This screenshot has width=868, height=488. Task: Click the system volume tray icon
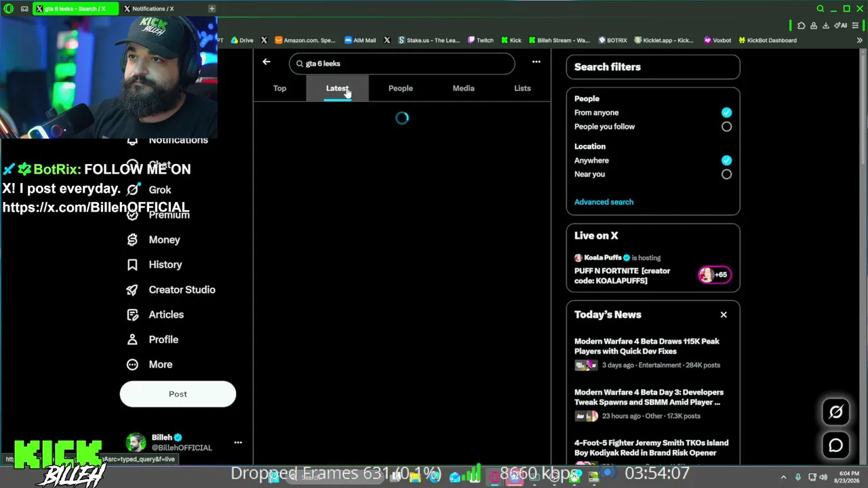point(823,477)
